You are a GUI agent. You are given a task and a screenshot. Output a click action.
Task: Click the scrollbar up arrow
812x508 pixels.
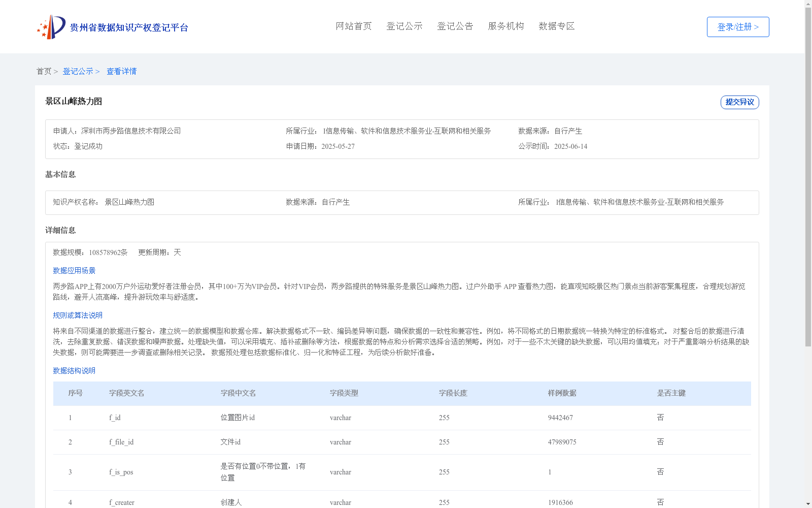tap(808, 4)
